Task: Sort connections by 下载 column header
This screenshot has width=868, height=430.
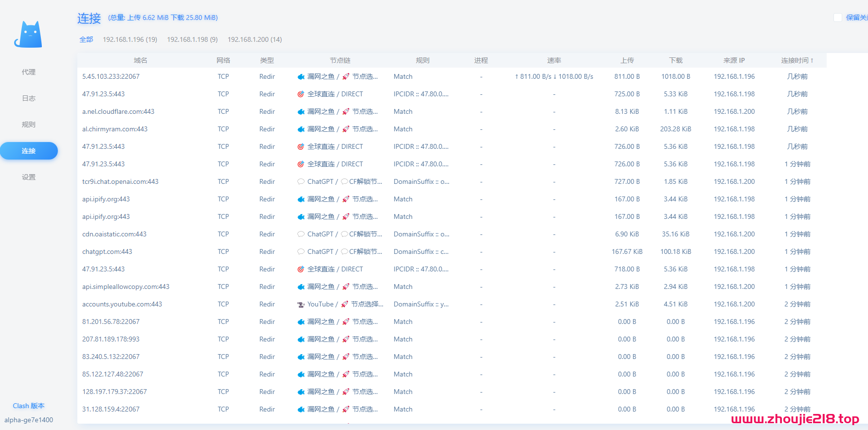Action: point(675,60)
